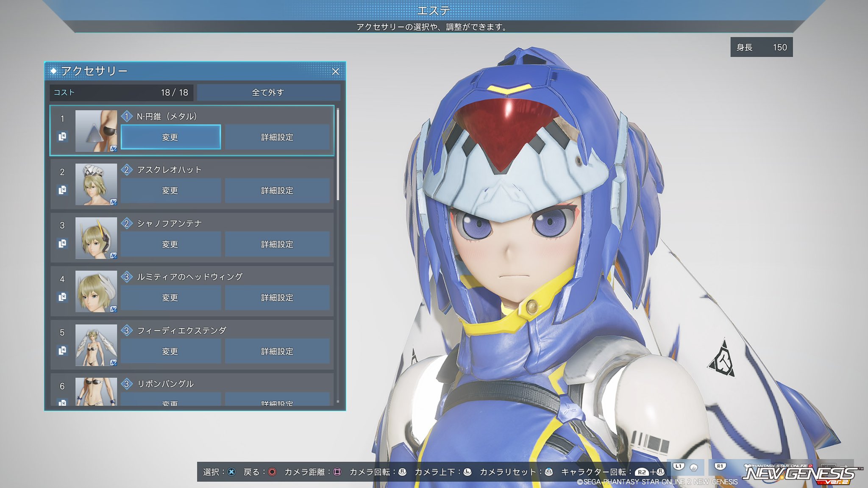Open 詳細設定 for ルミティアのヘッドウィング
The width and height of the screenshot is (868, 488).
(277, 297)
